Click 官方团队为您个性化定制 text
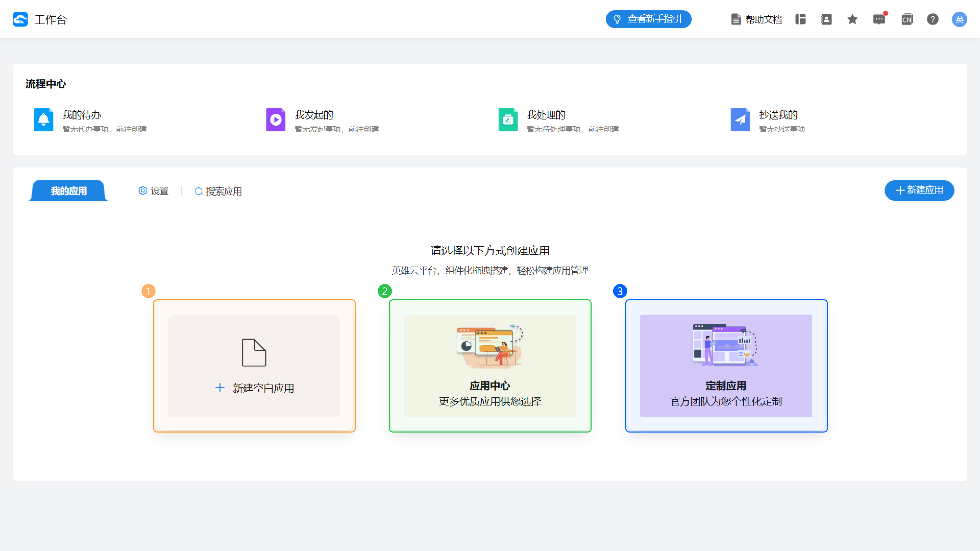 (726, 401)
